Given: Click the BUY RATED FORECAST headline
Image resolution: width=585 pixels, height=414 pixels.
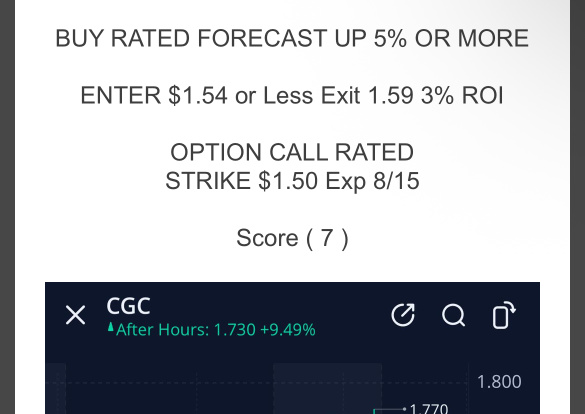Looking at the screenshot, I should (292, 38).
